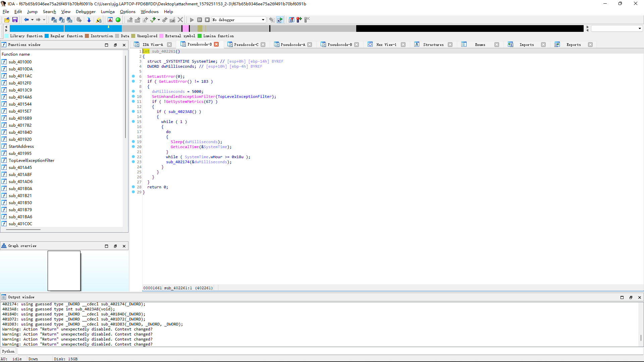Click the blue down arrow toolbar icon
The height and width of the screenshot is (362, 644).
pos(89,20)
